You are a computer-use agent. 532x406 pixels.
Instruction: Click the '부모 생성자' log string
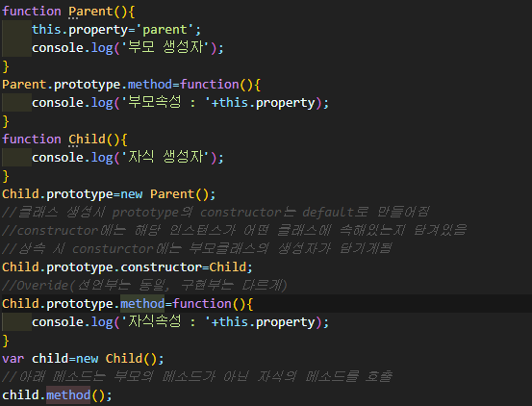pos(165,48)
